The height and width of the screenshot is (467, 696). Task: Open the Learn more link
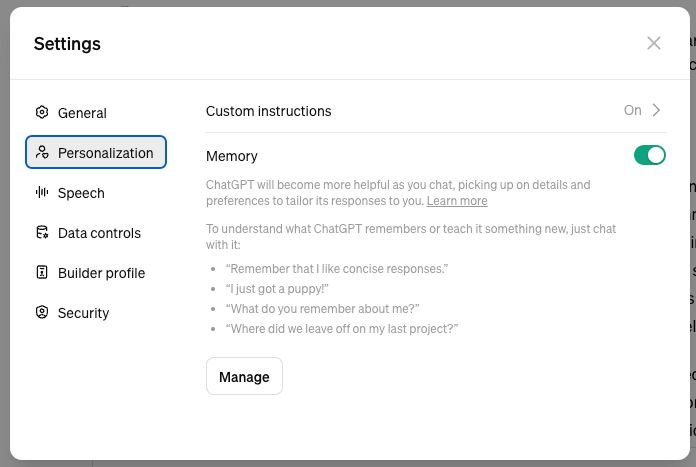pos(457,201)
